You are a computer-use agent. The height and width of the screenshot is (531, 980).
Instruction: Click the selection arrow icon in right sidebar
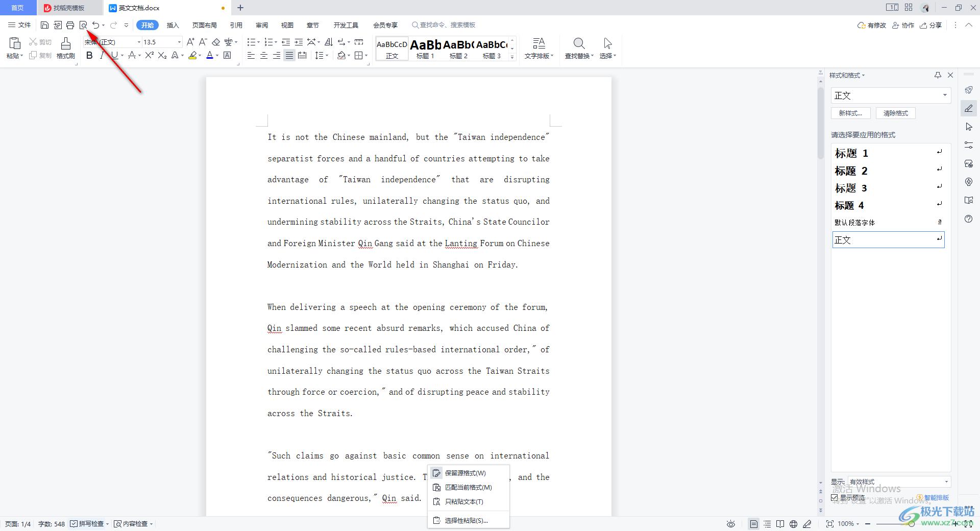pos(969,127)
